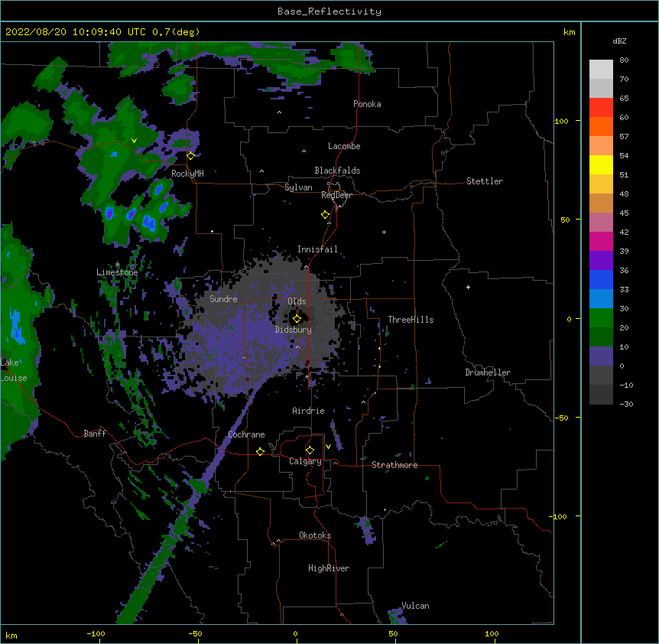
Task: Select the magenta 42 dBZ legend swatch
Action: coord(601,241)
